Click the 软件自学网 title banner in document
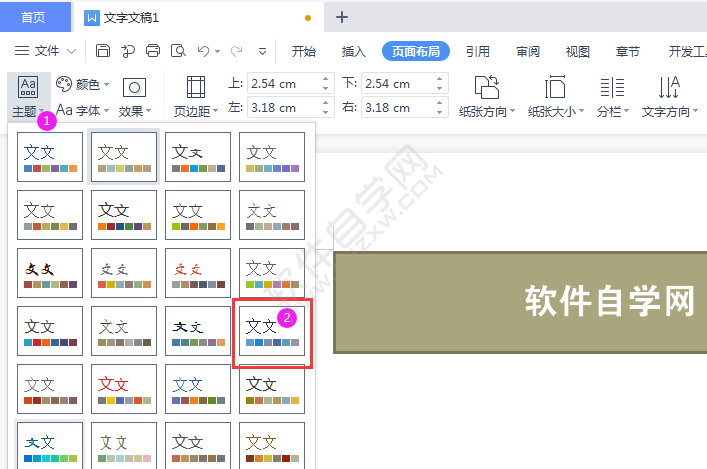 click(520, 302)
